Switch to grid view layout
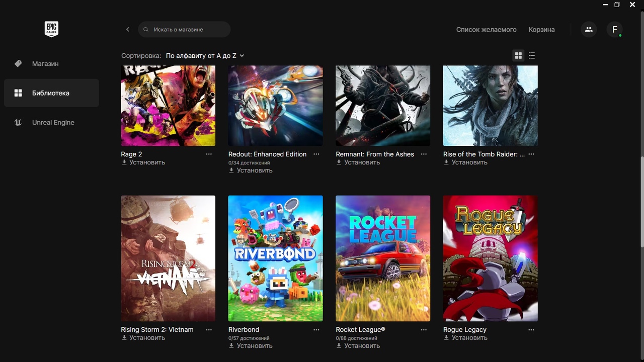 click(x=518, y=55)
